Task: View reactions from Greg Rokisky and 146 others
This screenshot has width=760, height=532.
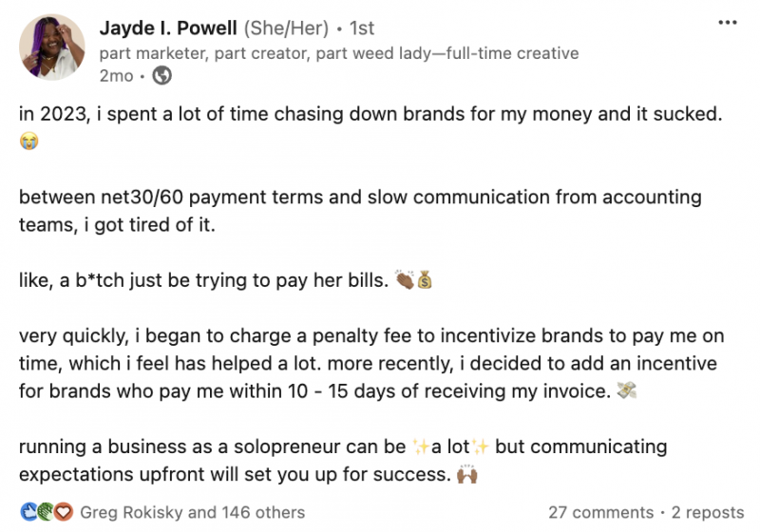Action: (193, 512)
